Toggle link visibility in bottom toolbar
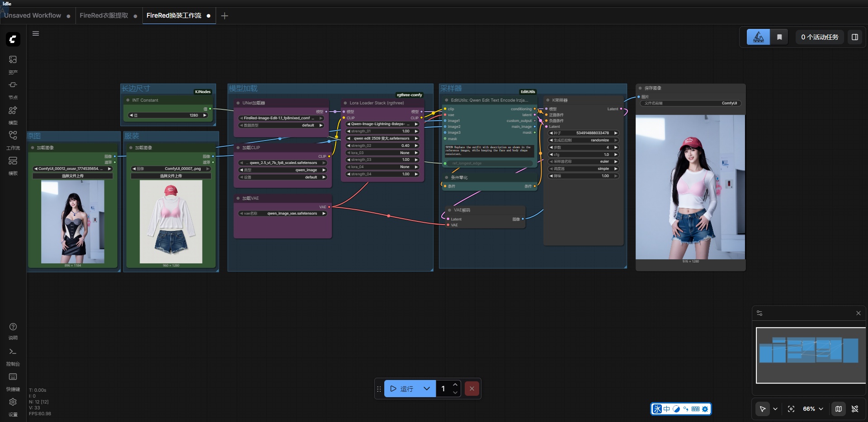 tap(855, 409)
